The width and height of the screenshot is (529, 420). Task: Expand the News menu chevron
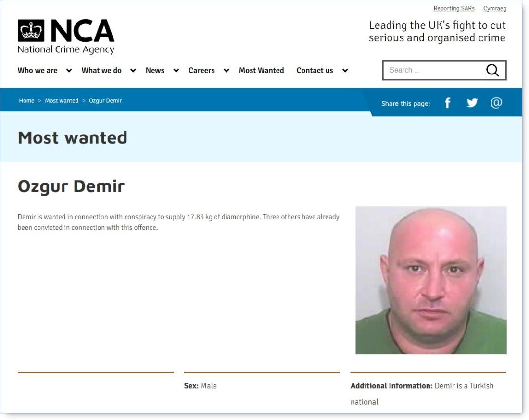[176, 71]
